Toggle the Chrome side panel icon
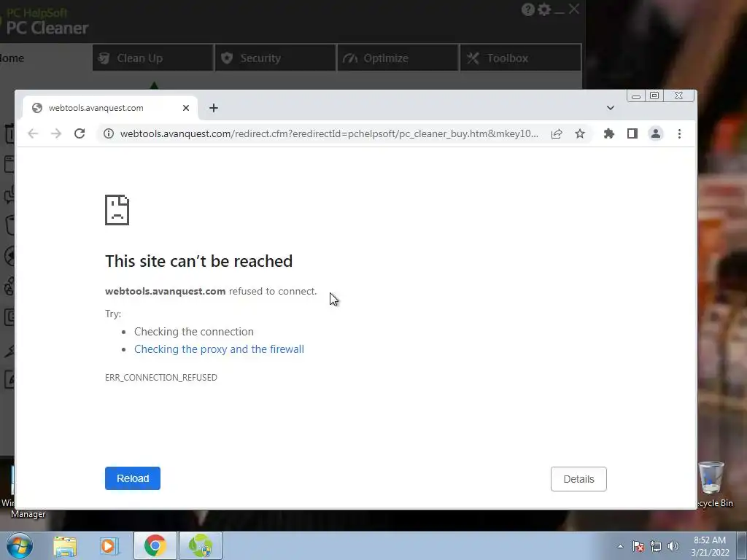 coord(632,134)
